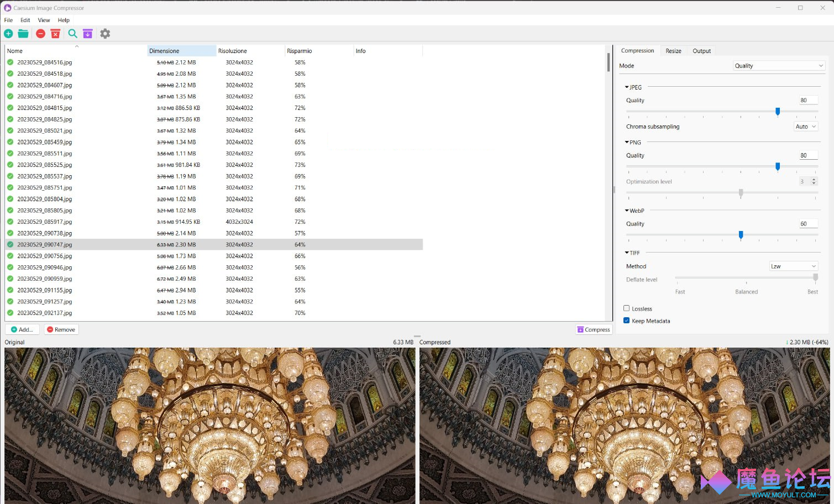Image resolution: width=834 pixels, height=504 pixels.
Task: Click green status check of 20230529_085525.jpg
Action: [x=10, y=165]
